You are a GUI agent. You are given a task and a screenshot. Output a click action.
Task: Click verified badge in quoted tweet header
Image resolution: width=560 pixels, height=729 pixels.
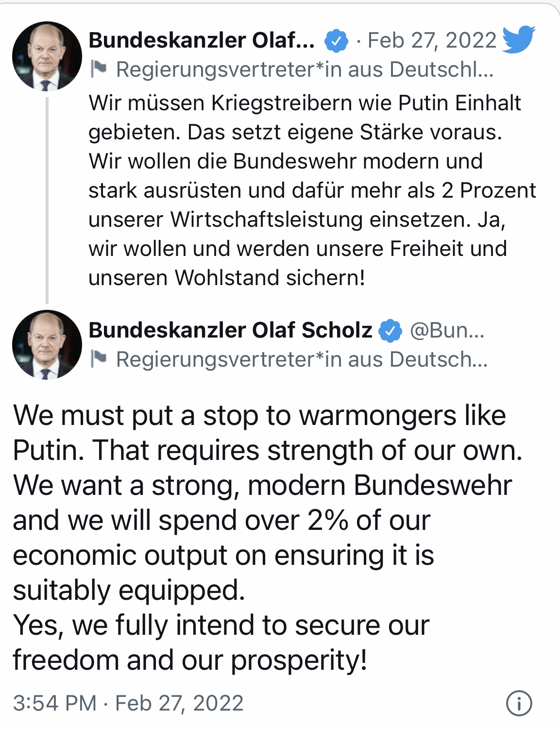pos(336,40)
